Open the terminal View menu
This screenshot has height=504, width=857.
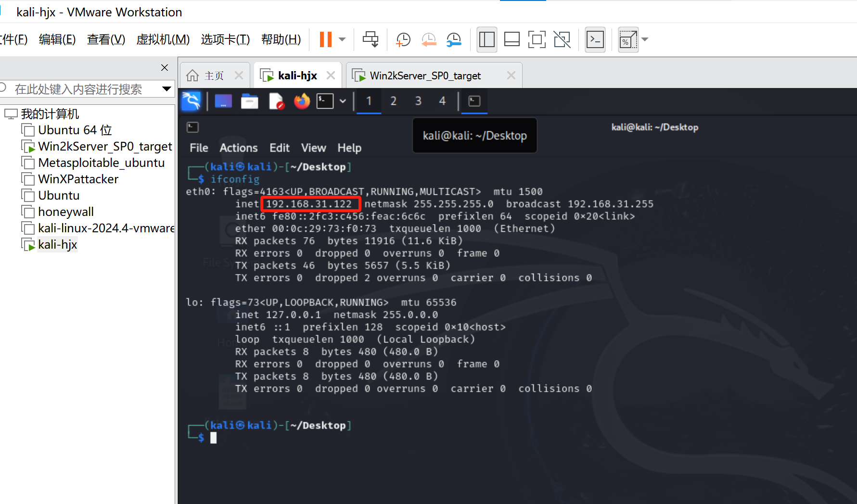[x=314, y=148]
